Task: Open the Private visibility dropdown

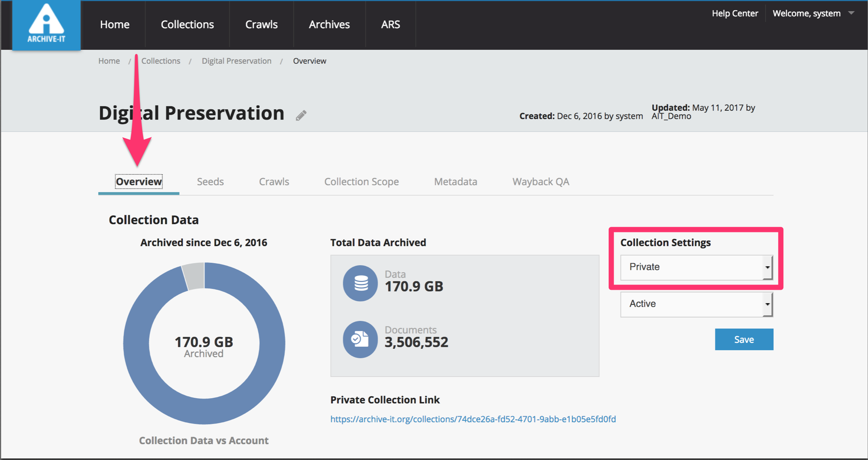Action: point(696,267)
